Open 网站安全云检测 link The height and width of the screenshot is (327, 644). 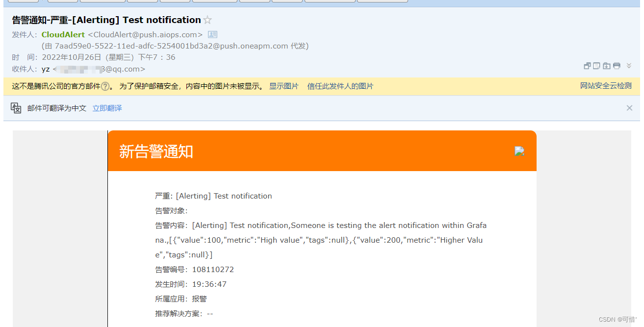coord(606,86)
